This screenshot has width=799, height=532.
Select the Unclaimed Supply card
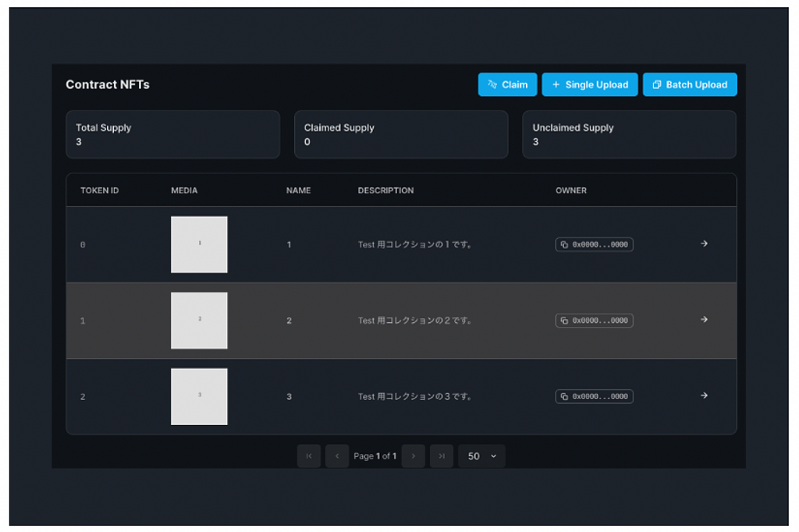pos(630,134)
